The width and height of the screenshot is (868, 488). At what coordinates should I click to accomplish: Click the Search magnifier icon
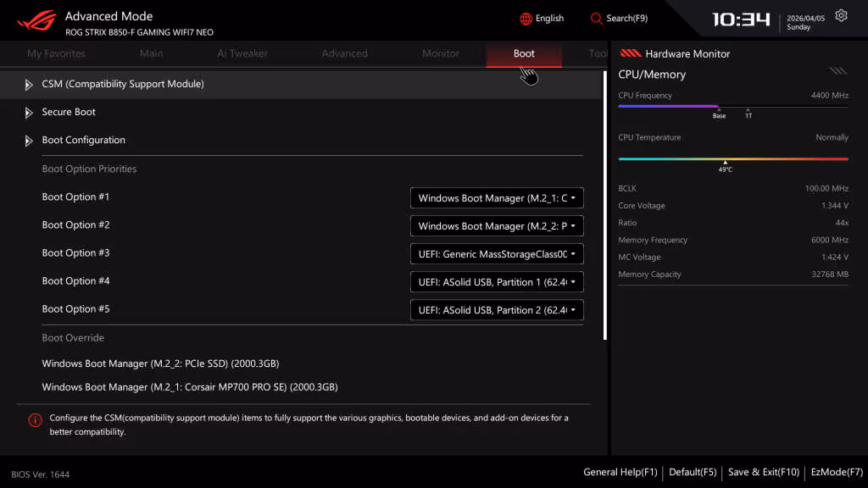click(597, 19)
